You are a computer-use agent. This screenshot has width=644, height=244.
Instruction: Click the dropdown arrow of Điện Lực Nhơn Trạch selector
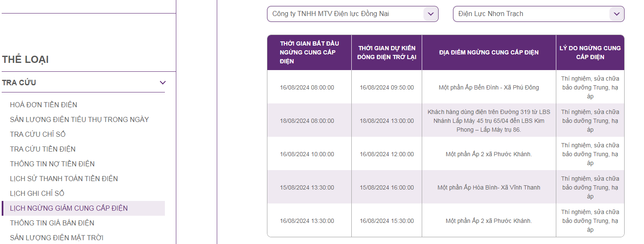[617, 14]
